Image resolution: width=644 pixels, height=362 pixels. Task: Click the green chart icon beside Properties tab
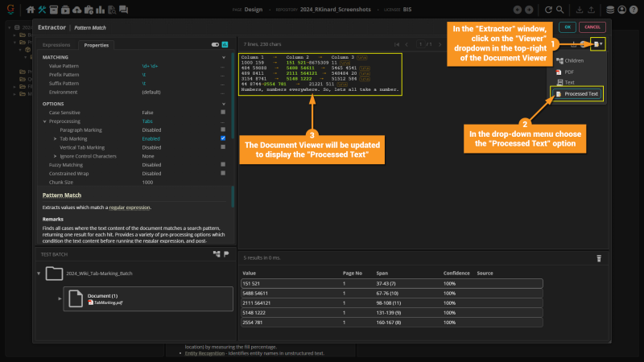tap(225, 45)
